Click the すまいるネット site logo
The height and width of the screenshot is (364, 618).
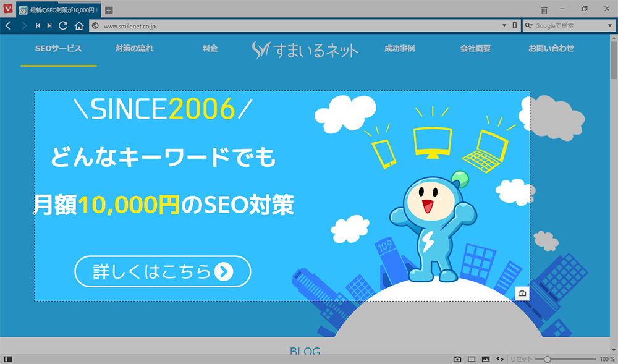[x=305, y=50]
